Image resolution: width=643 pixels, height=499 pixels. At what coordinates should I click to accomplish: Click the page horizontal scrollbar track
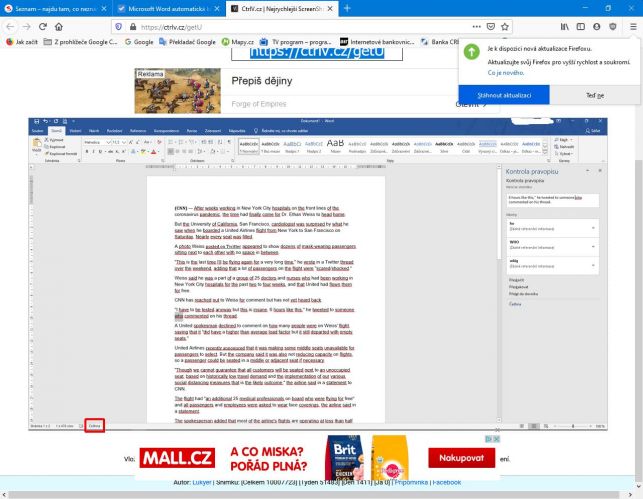coord(317,494)
